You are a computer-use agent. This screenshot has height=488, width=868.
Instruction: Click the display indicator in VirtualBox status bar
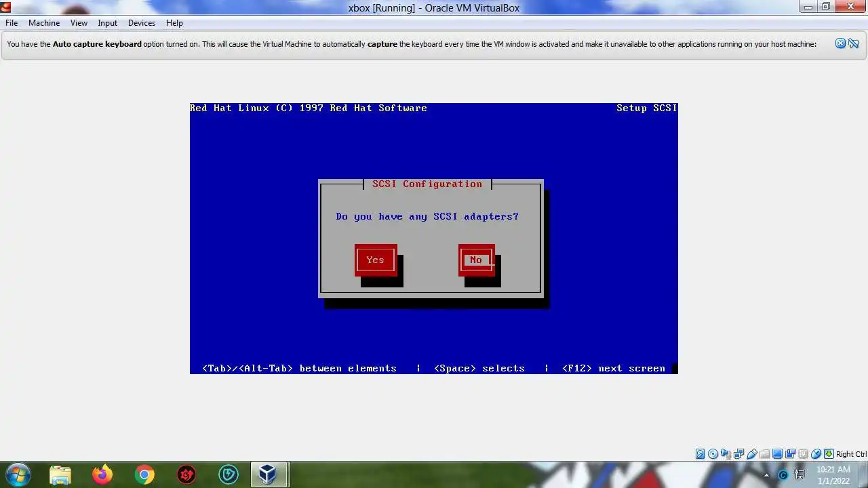[x=777, y=454]
